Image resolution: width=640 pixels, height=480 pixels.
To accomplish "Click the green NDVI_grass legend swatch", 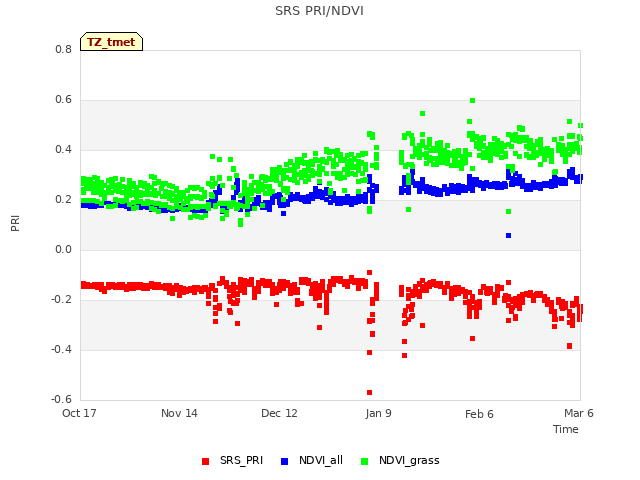I will click(364, 461).
